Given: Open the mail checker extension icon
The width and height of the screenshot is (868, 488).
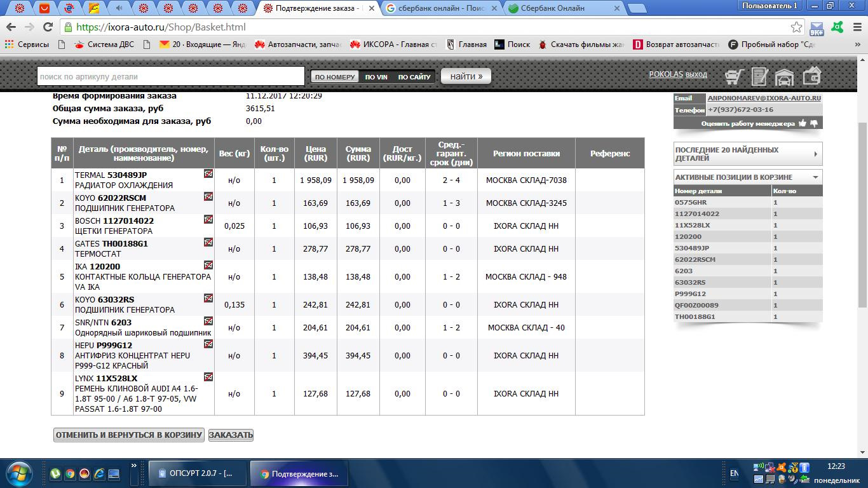Looking at the screenshot, I should pos(817,27).
